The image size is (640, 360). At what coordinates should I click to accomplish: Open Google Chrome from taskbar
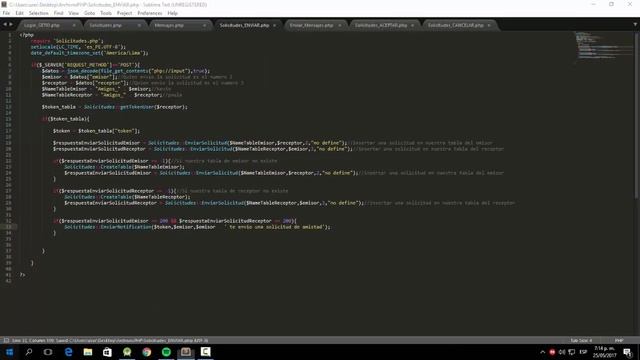[147, 352]
